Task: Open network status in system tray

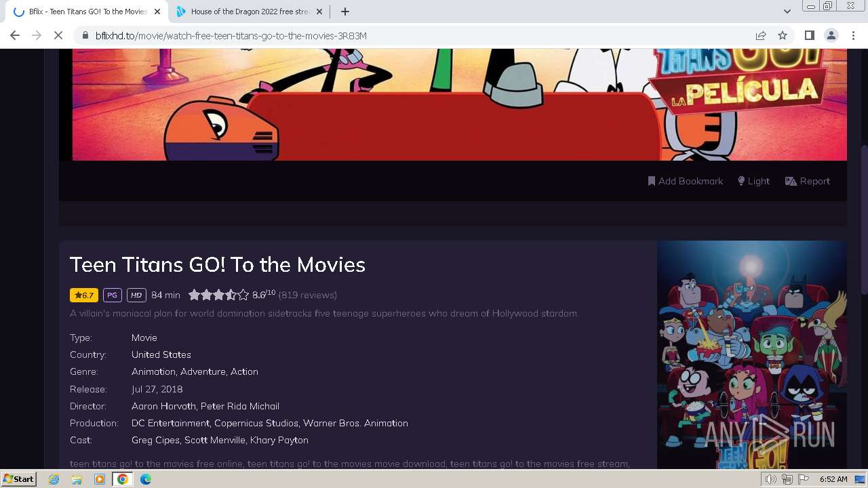Action: (787, 479)
